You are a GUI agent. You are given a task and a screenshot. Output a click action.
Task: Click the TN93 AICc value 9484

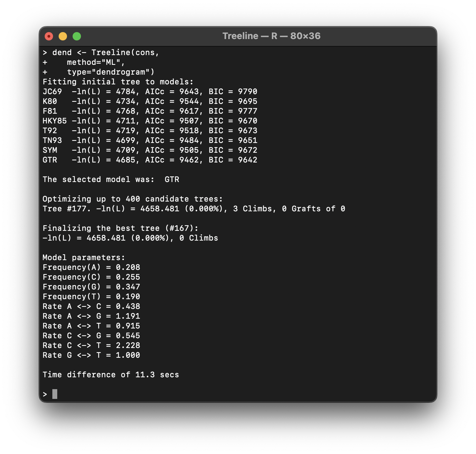pos(189,141)
